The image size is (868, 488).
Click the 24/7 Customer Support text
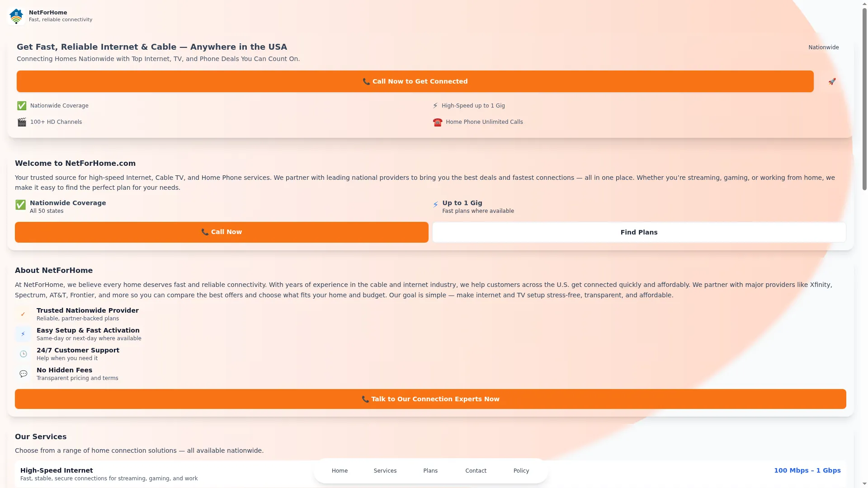(78, 350)
